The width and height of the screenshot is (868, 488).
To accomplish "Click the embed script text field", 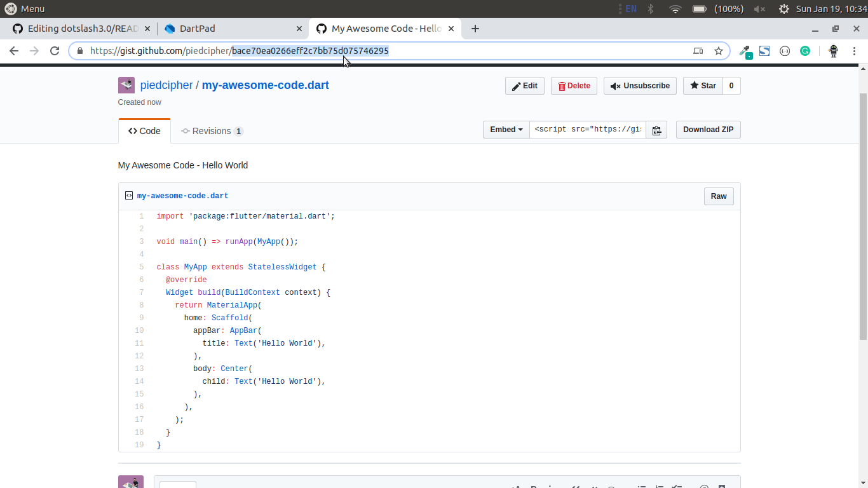I will [x=588, y=130].
